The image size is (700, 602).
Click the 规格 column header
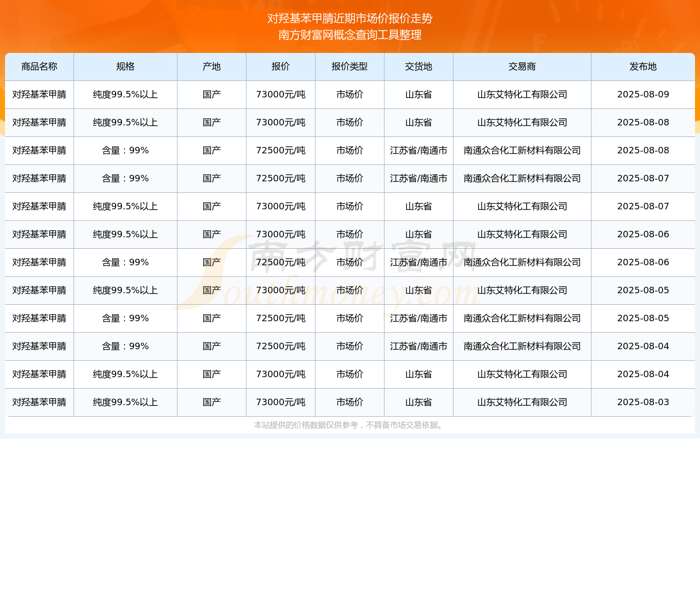click(x=125, y=66)
